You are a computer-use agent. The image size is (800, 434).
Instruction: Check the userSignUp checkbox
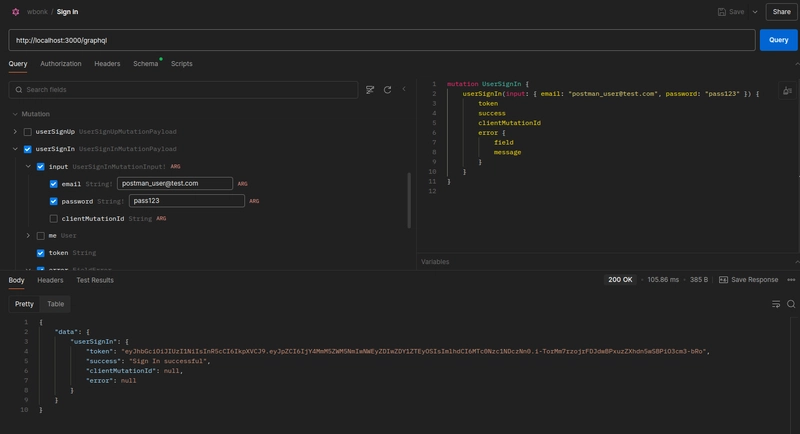(28, 132)
